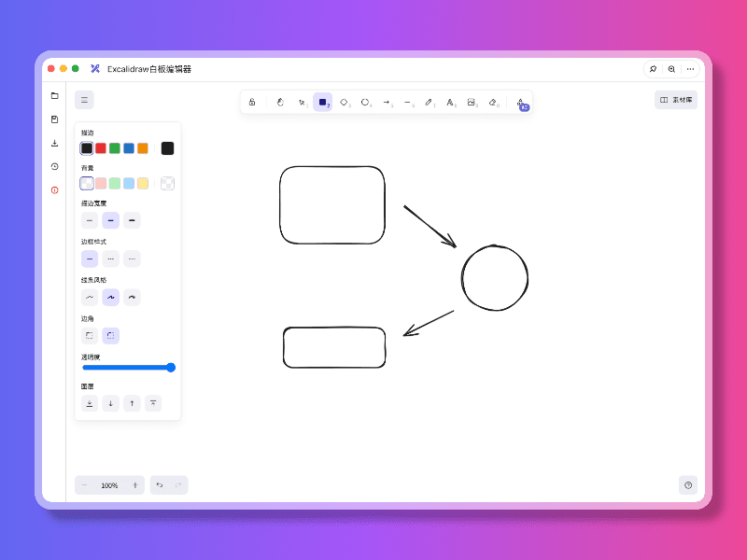
Task: Open the custom background color picker
Action: [x=168, y=183]
